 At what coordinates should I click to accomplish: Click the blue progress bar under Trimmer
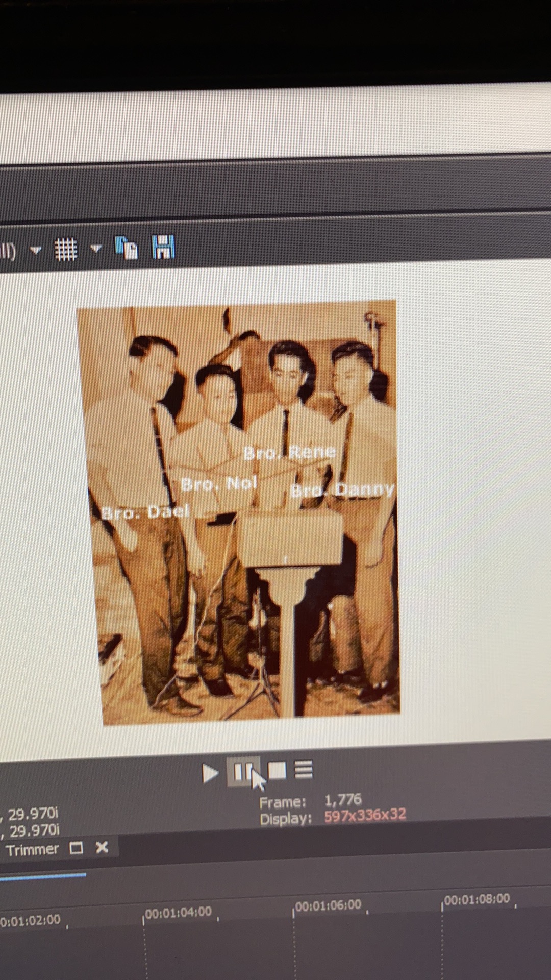[x=42, y=876]
